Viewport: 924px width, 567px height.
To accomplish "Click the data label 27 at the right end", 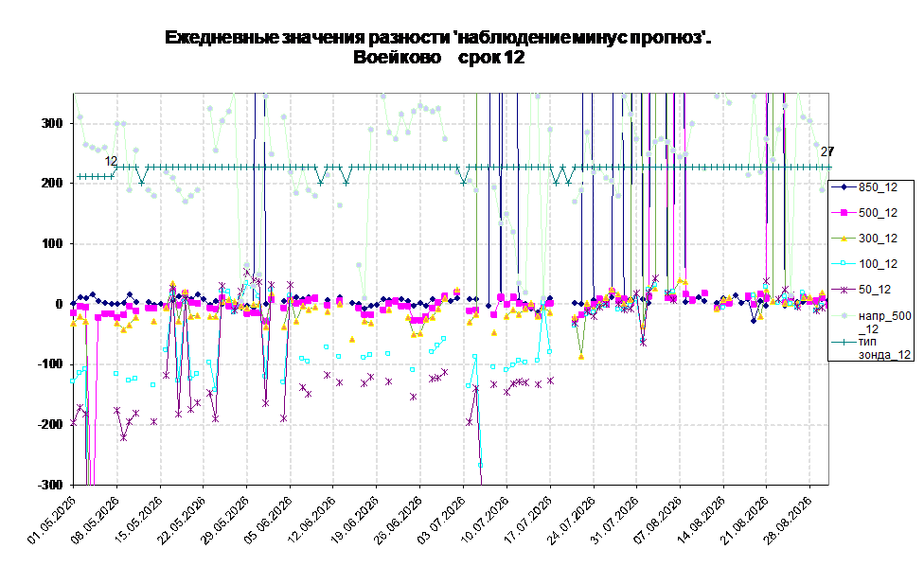I will tap(827, 151).
